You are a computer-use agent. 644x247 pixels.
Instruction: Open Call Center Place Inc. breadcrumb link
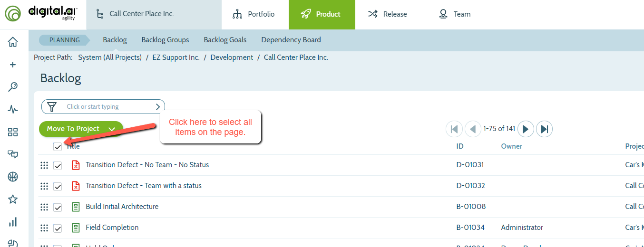click(296, 57)
